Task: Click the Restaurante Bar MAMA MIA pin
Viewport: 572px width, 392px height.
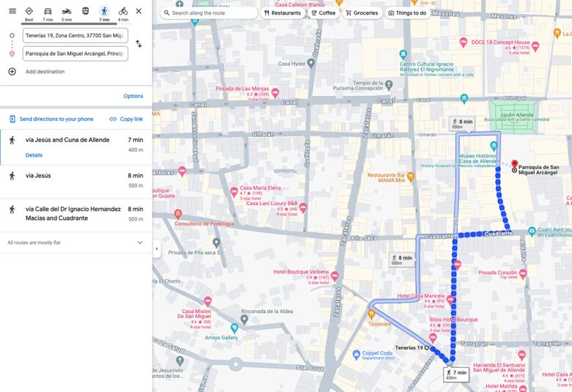Action: click(x=411, y=177)
